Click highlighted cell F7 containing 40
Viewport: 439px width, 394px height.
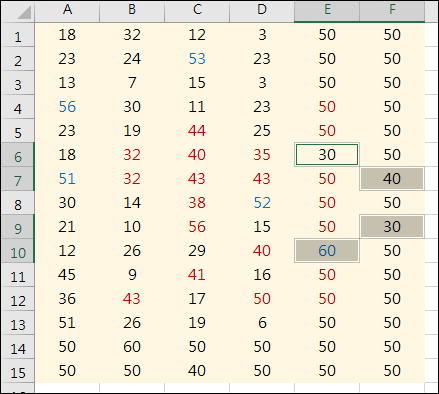pyautogui.click(x=392, y=179)
